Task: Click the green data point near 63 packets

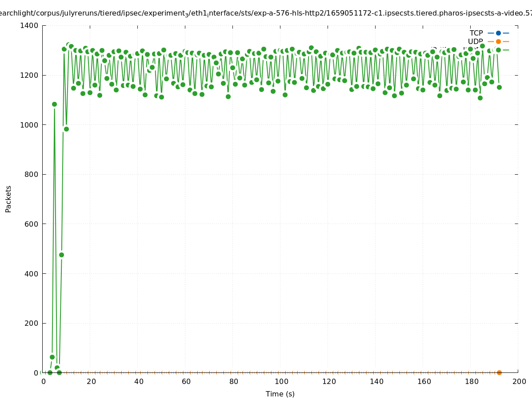Action: (x=52, y=357)
